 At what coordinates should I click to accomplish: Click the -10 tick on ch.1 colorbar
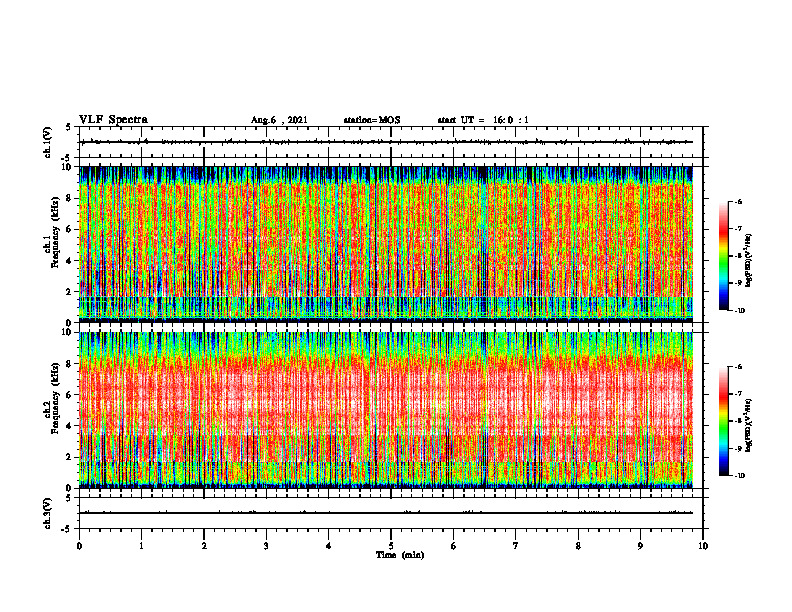[740, 311]
